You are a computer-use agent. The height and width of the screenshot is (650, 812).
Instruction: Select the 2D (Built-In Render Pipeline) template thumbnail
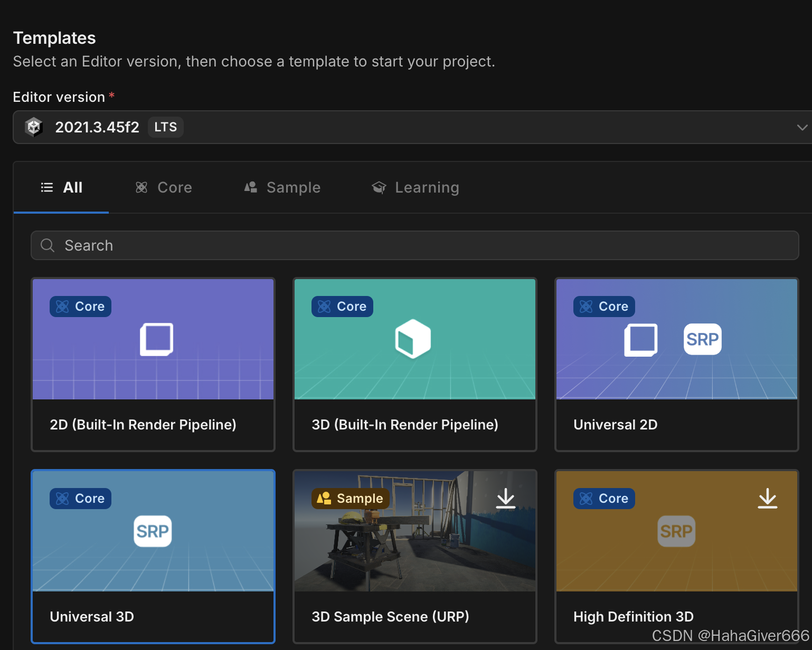pos(153,339)
